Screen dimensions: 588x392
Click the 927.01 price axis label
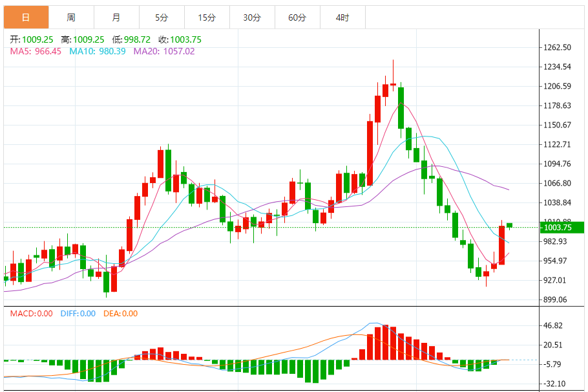556,281
